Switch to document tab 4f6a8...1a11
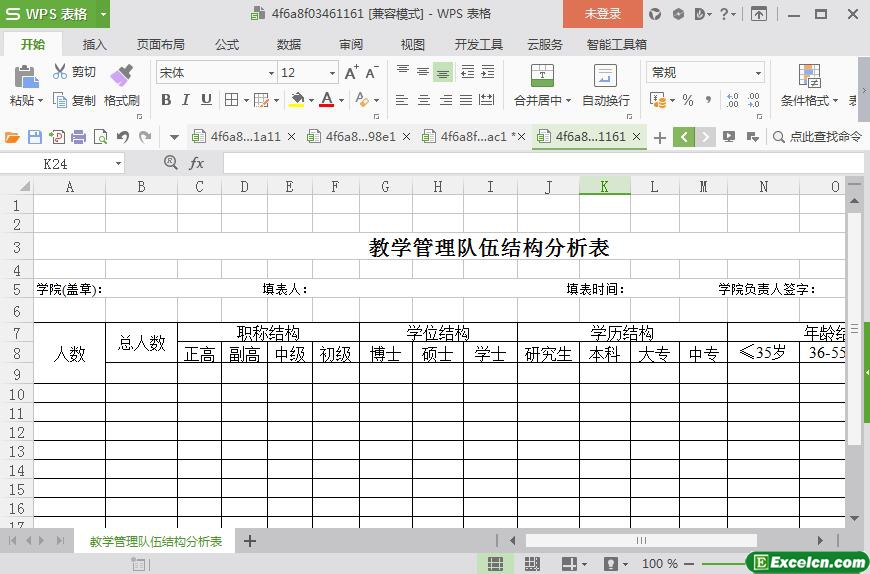This screenshot has height=574, width=870. 236,136
